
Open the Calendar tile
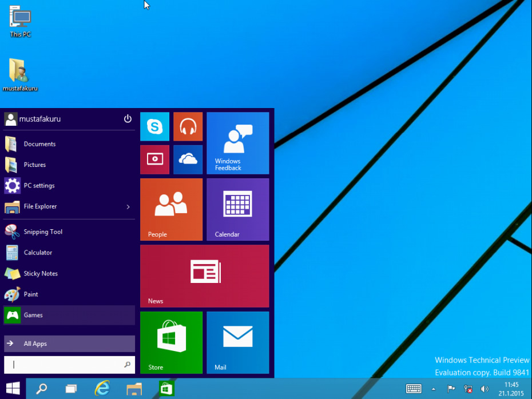click(x=238, y=209)
